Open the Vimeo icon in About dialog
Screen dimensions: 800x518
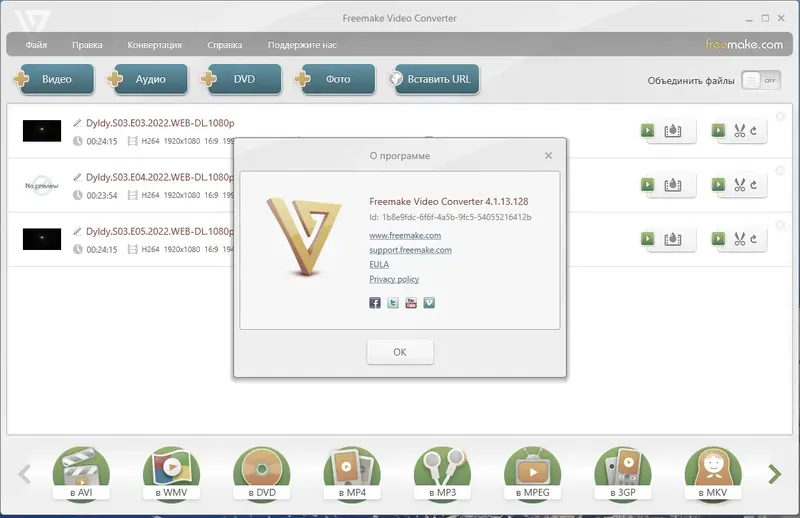point(429,303)
